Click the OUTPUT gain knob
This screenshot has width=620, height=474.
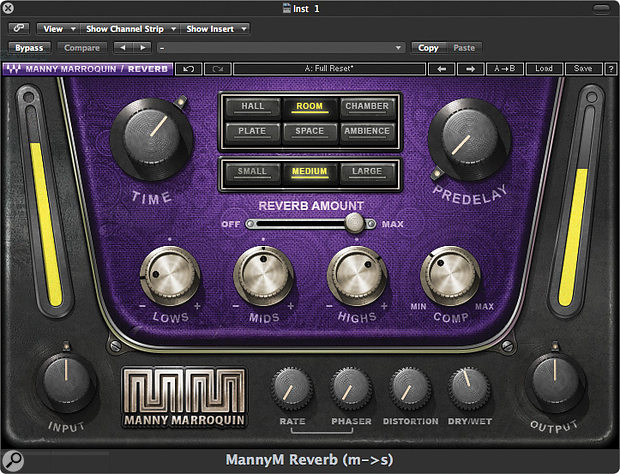[x=555, y=382]
